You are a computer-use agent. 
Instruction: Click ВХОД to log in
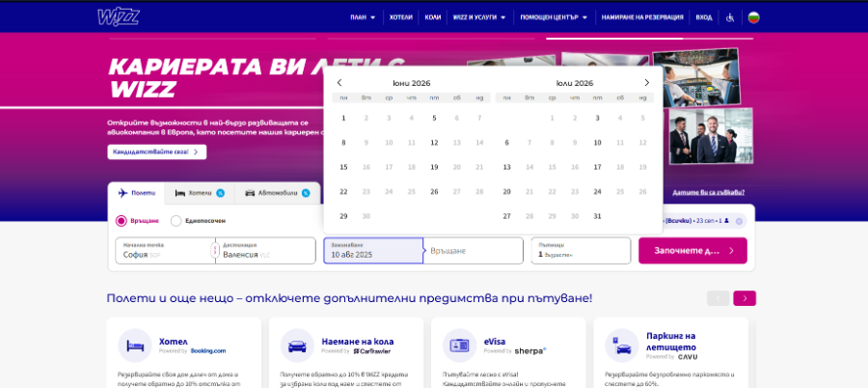click(x=704, y=17)
